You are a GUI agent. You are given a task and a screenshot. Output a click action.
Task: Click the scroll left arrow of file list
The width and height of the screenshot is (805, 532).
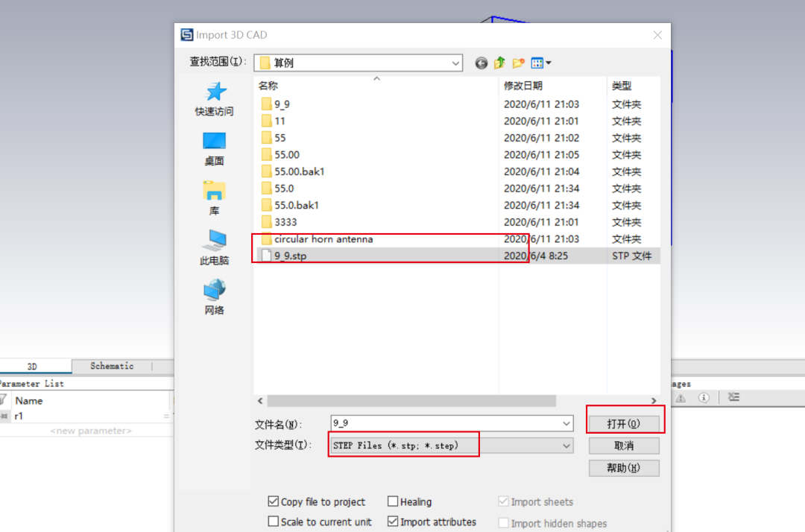pos(260,401)
